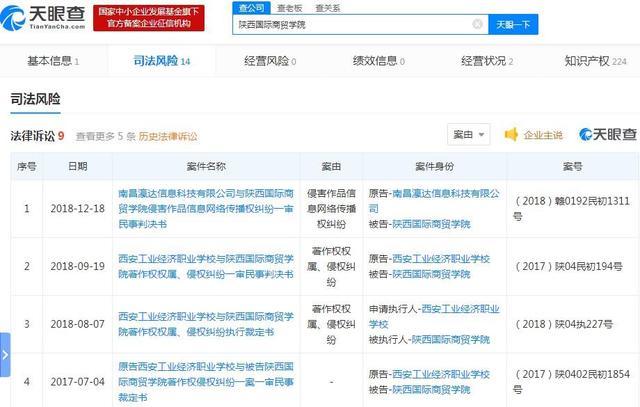
Task: Open the 2018-08-07 执行裁定书 case link
Action: [x=206, y=324]
